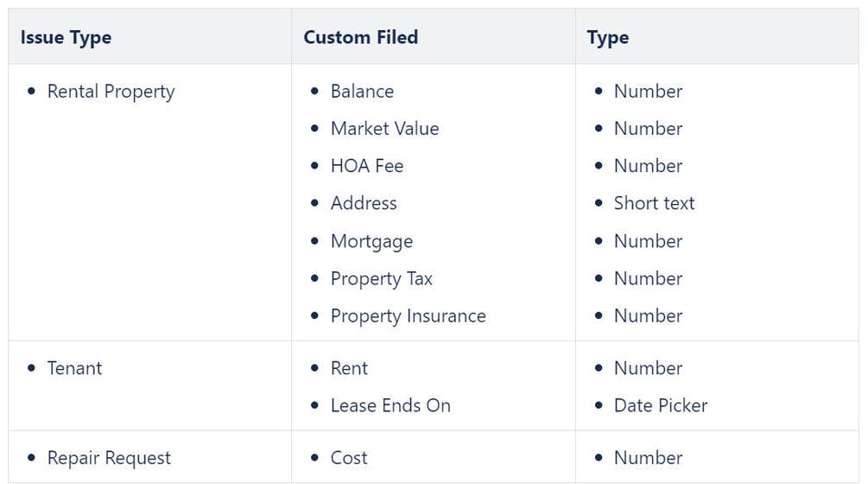The height and width of the screenshot is (484, 868).
Task: Select the Repair Request issue type
Action: coord(109,458)
